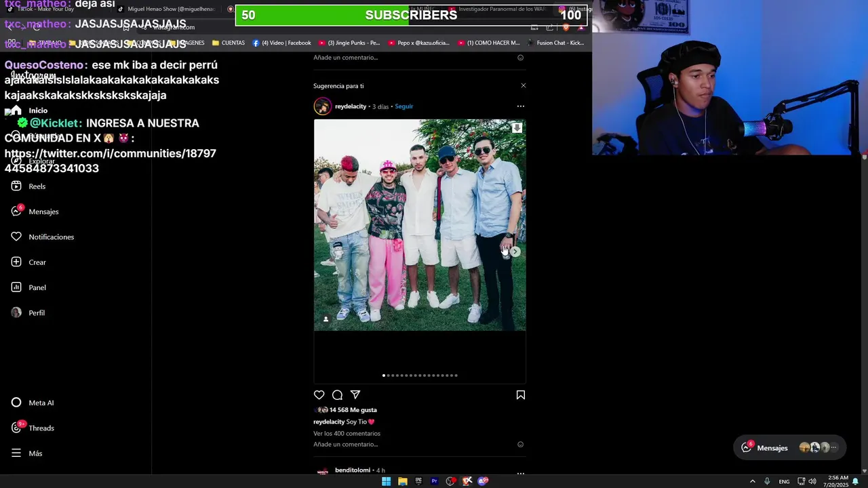Open Threads in sidebar

coord(33,428)
